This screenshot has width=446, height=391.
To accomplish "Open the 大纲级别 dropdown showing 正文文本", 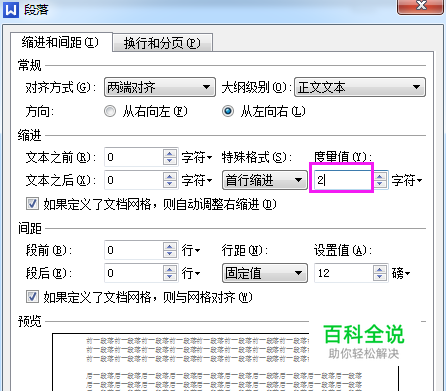I will (360, 87).
